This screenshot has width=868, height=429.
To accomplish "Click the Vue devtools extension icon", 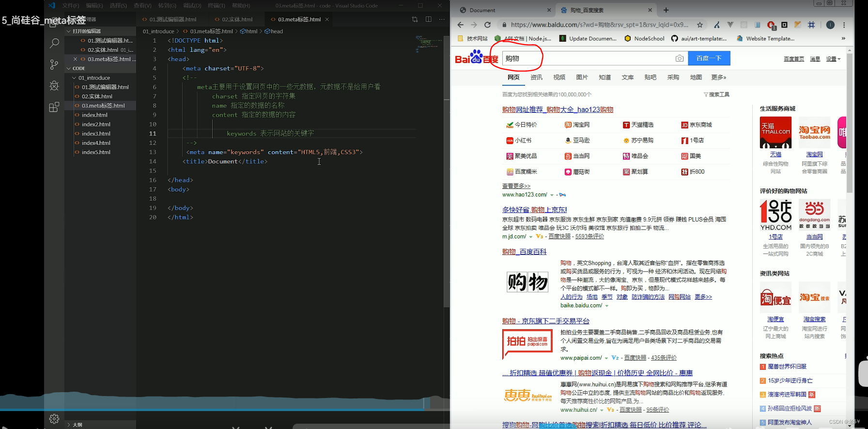I will tap(730, 25).
